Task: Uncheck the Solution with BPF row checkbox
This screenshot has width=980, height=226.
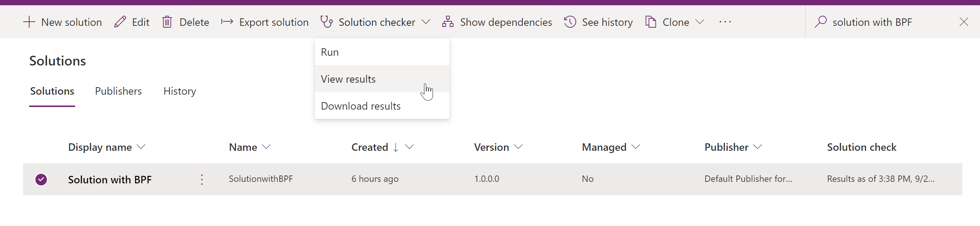Action: click(41, 179)
